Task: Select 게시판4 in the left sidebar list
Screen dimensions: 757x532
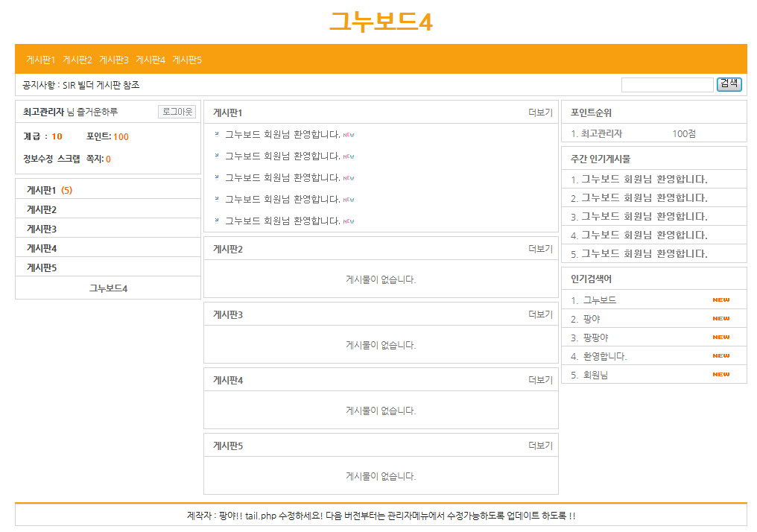Action: click(x=42, y=248)
